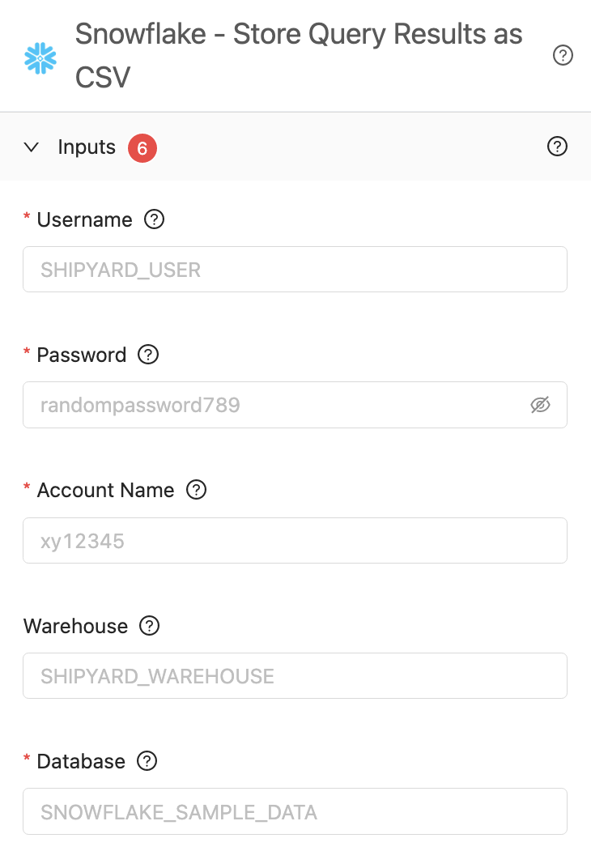
Task: Focus the Password input field
Action: 295,405
